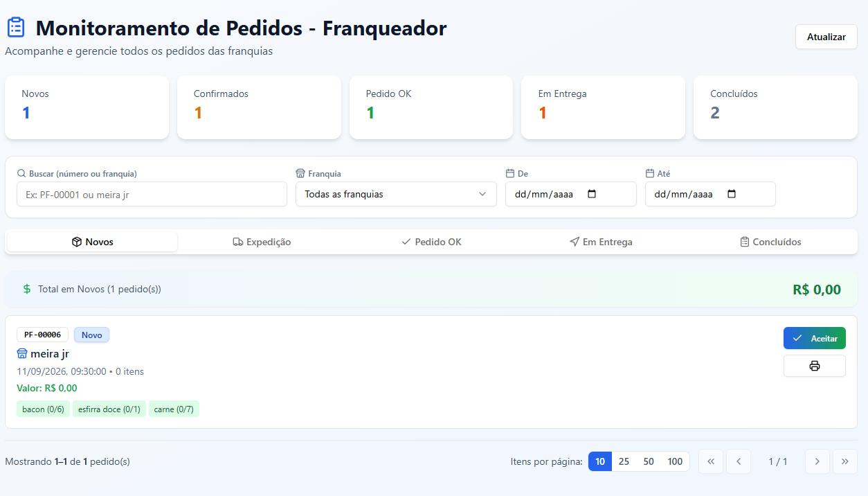Switch to the Pedido OK tab
Image resolution: width=868 pixels, height=496 pixels.
point(431,242)
